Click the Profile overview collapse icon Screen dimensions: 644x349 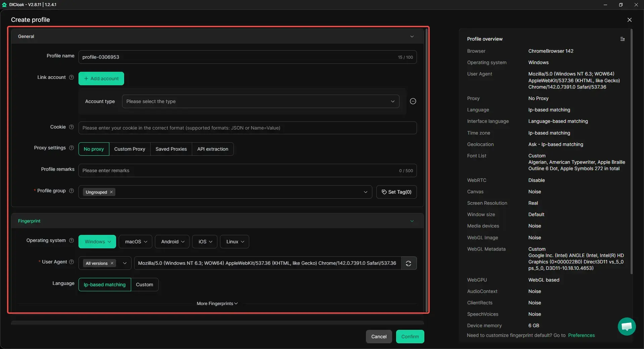click(622, 39)
